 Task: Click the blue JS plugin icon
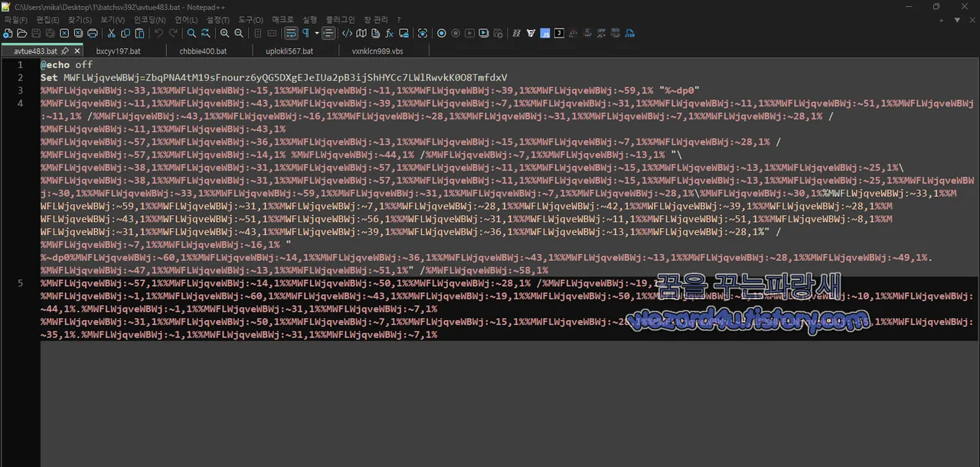tap(545, 33)
